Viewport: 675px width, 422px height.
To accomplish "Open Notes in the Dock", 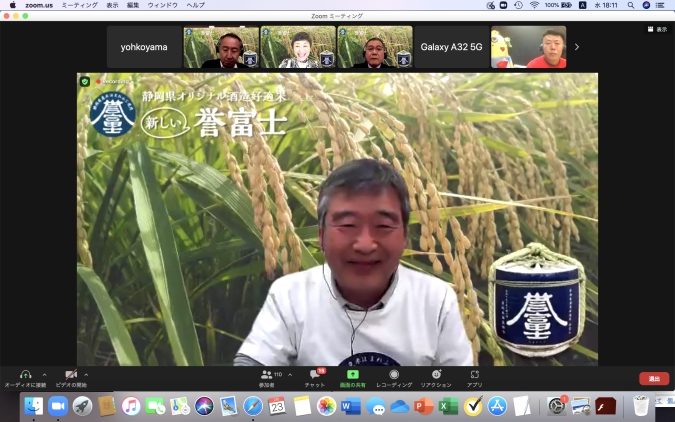I will coord(302,406).
